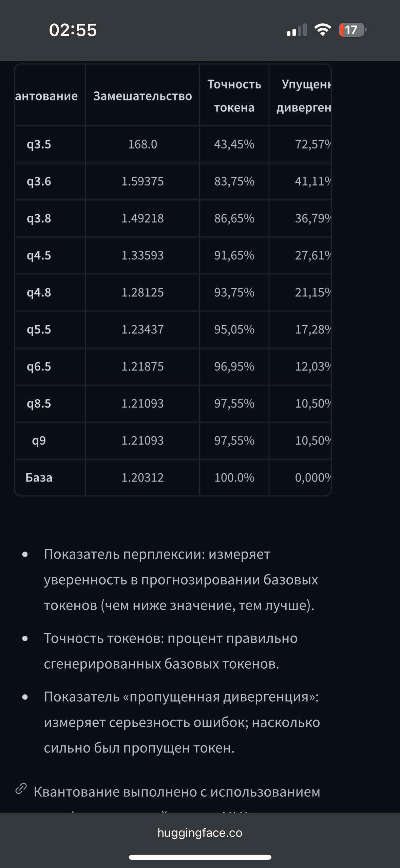Click the 1.20312 value in the База row
The height and width of the screenshot is (868, 400).
pos(142,477)
